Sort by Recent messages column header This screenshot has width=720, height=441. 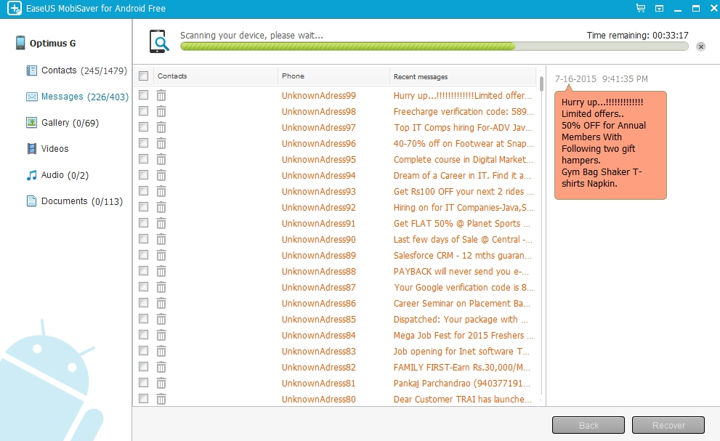point(420,76)
